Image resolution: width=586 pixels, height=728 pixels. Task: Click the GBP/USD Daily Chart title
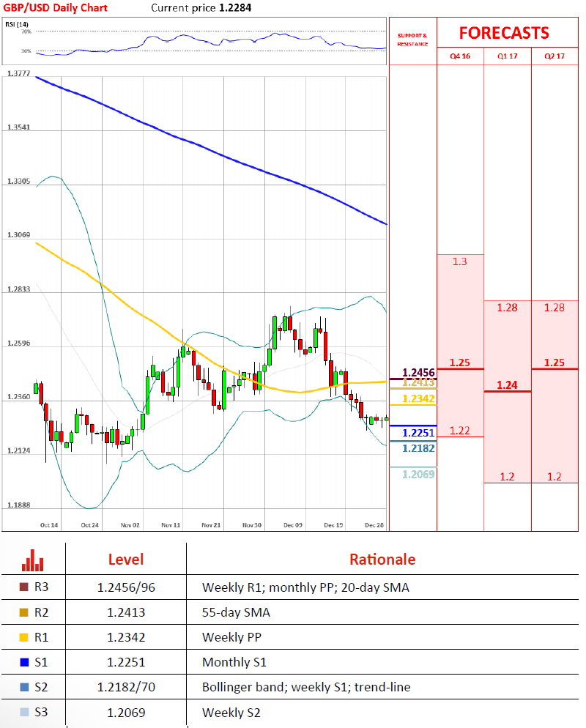point(55,8)
